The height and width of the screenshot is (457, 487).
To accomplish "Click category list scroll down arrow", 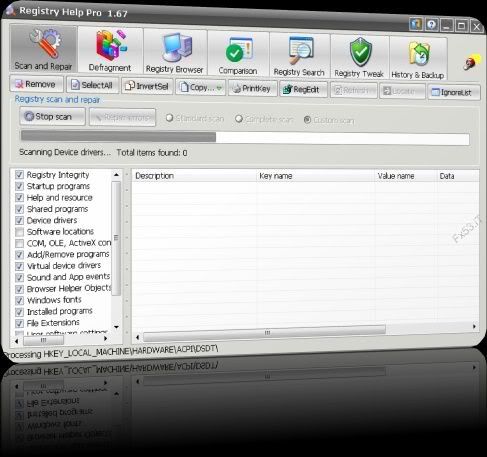I will (x=116, y=327).
